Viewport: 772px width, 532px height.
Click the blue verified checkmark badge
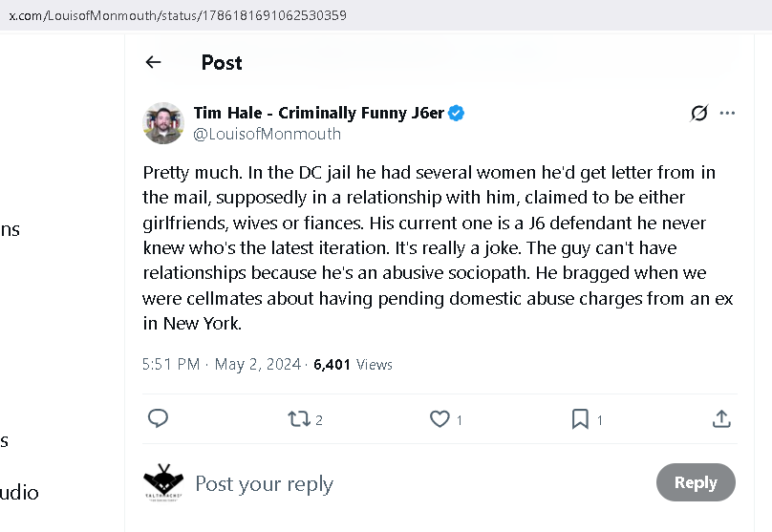tap(457, 113)
